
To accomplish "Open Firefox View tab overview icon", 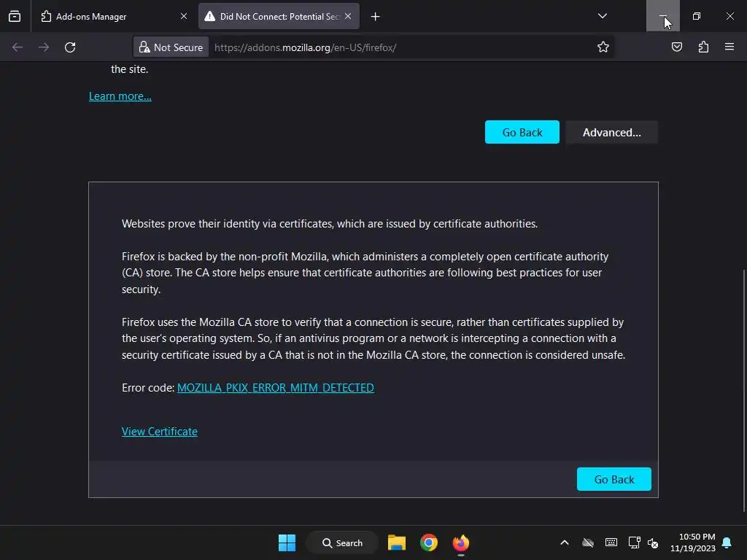I will [15, 16].
